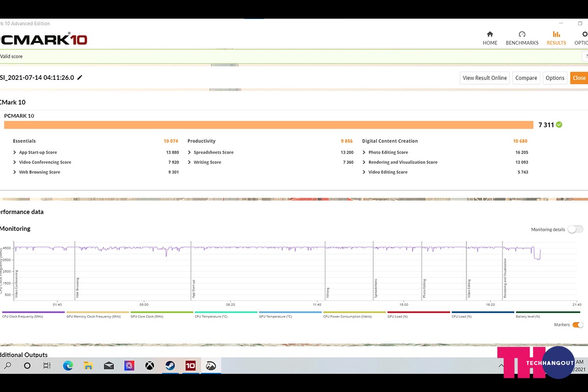Image resolution: width=588 pixels, height=392 pixels.
Task: Select GPU Memory Clock Frequency legend
Action: pyautogui.click(x=98, y=314)
